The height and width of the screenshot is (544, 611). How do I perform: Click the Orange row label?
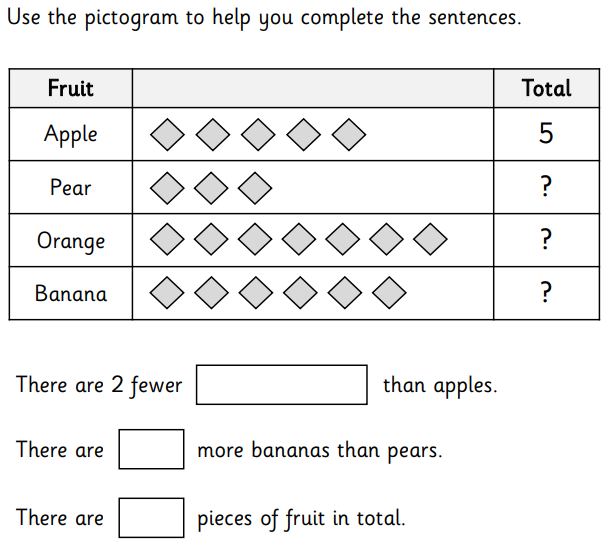pos(71,241)
